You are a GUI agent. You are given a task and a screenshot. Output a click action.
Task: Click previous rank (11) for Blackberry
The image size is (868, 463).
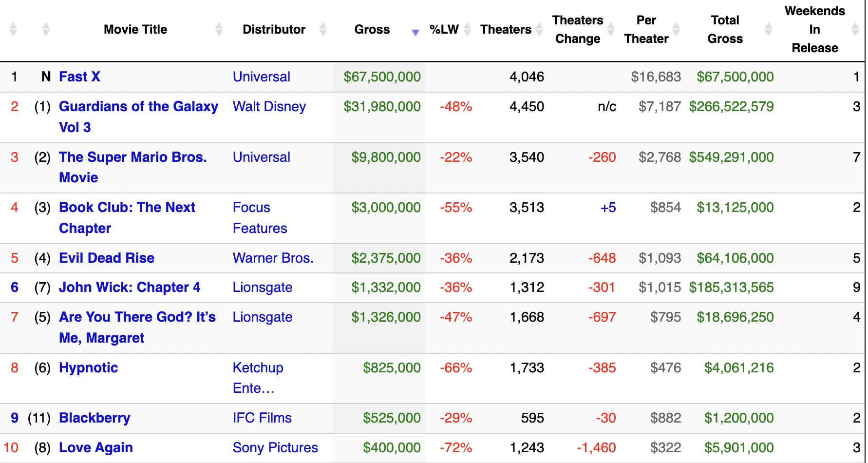tap(39, 418)
